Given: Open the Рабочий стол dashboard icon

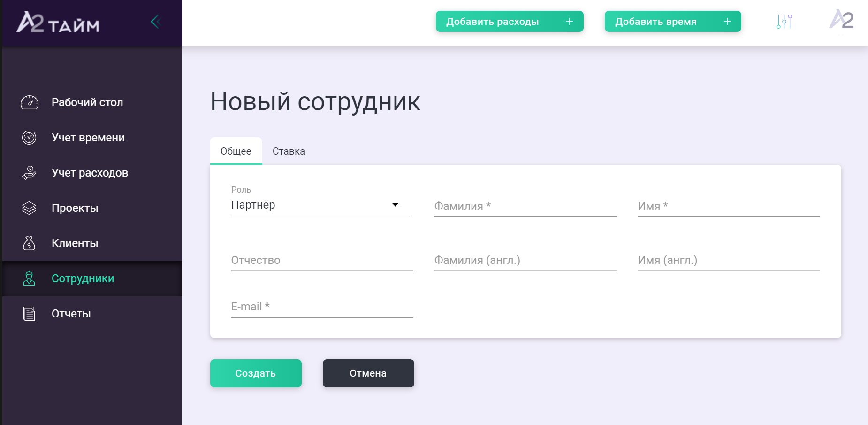Looking at the screenshot, I should [x=29, y=102].
